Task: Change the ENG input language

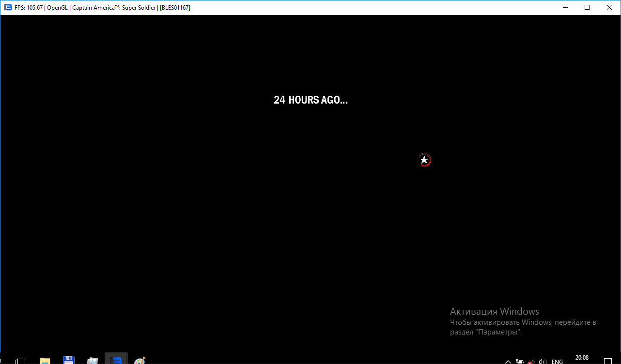Action: 558,362
